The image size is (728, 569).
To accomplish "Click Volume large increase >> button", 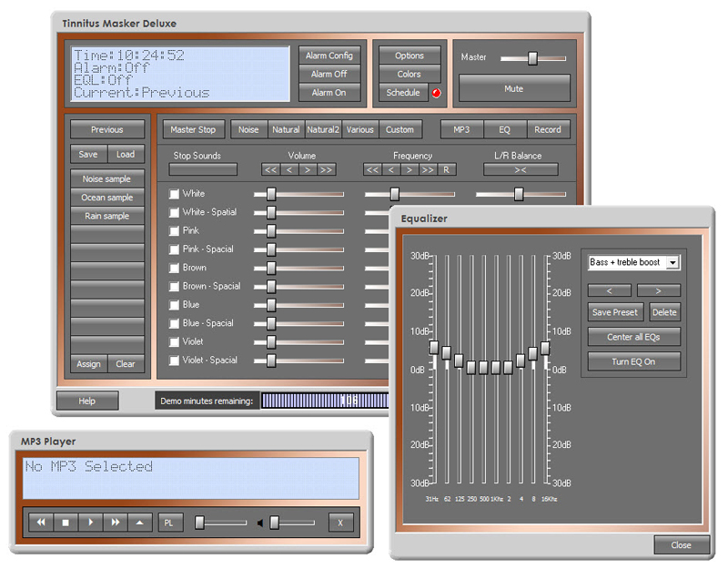I will 327,169.
